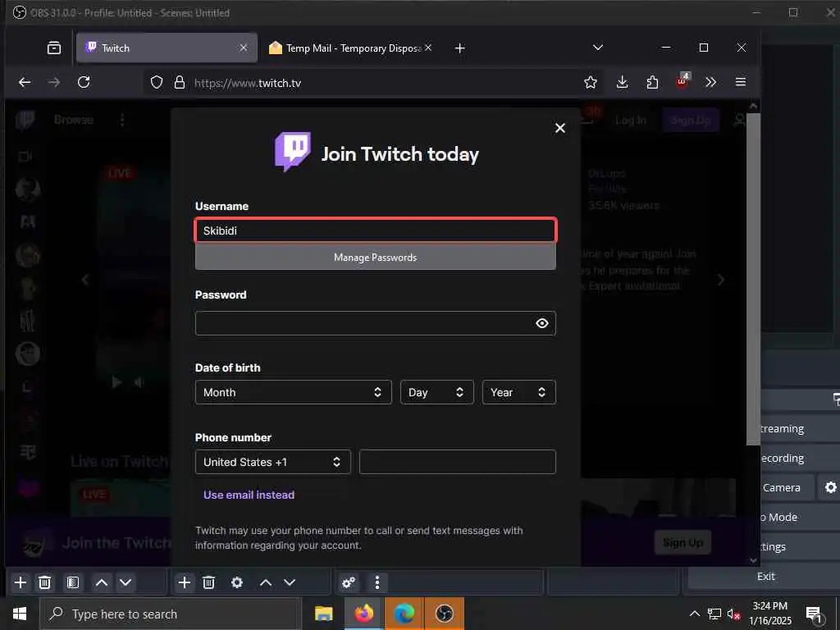This screenshot has width=840, height=630.
Task: Reload the Twitch page
Action: tap(84, 82)
